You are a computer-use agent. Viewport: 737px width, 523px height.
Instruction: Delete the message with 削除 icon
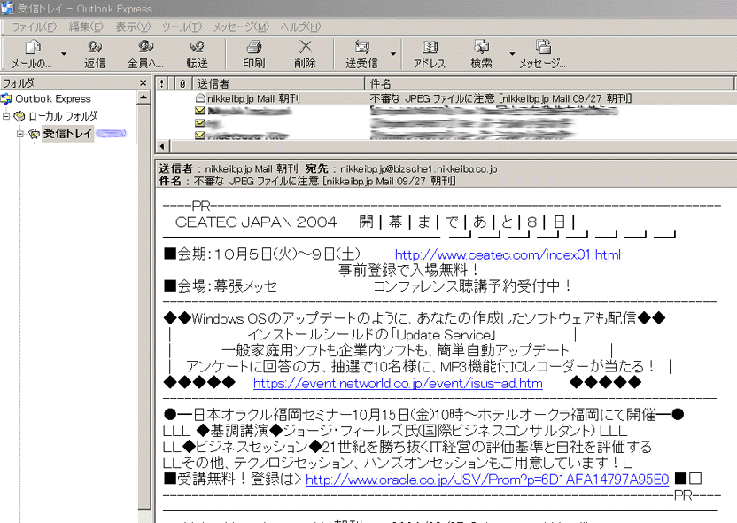click(305, 53)
